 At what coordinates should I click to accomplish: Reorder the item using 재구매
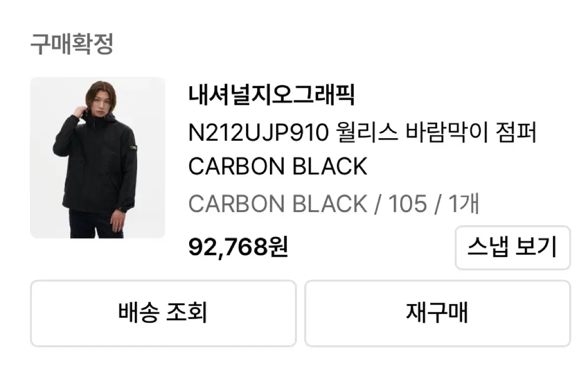[x=437, y=313]
